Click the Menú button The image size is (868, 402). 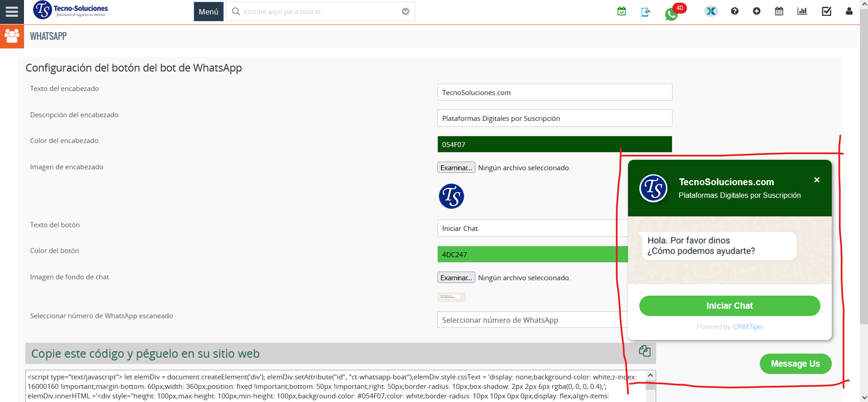pyautogui.click(x=208, y=12)
